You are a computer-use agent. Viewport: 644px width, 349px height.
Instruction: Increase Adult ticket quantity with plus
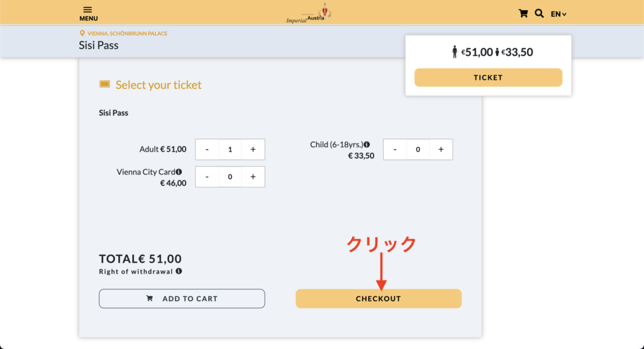253,150
